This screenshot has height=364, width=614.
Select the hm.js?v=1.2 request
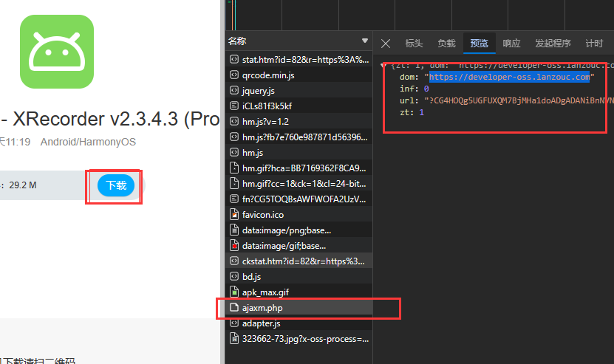pyautogui.click(x=299, y=122)
